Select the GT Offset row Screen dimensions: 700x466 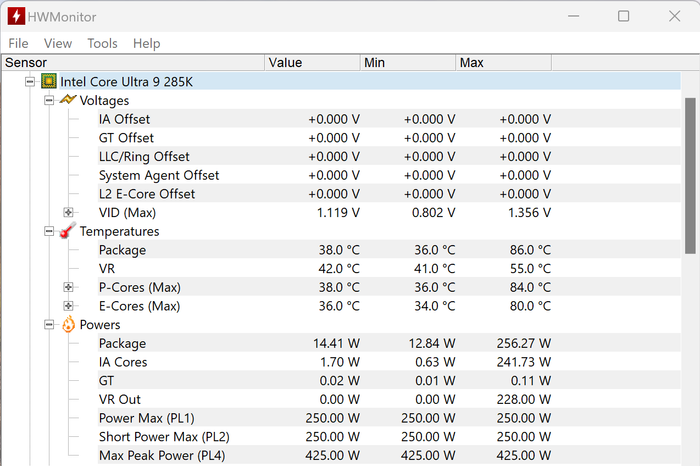click(x=389, y=138)
